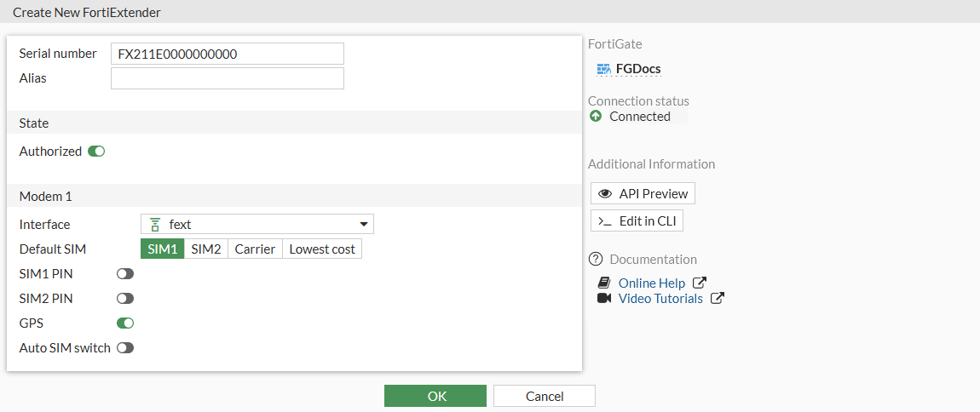Image resolution: width=980 pixels, height=412 pixels.
Task: Open the Video Tutorials link
Action: click(660, 298)
